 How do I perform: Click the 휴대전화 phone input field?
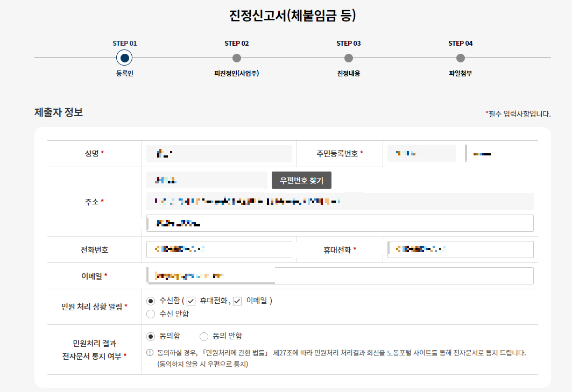coord(460,249)
